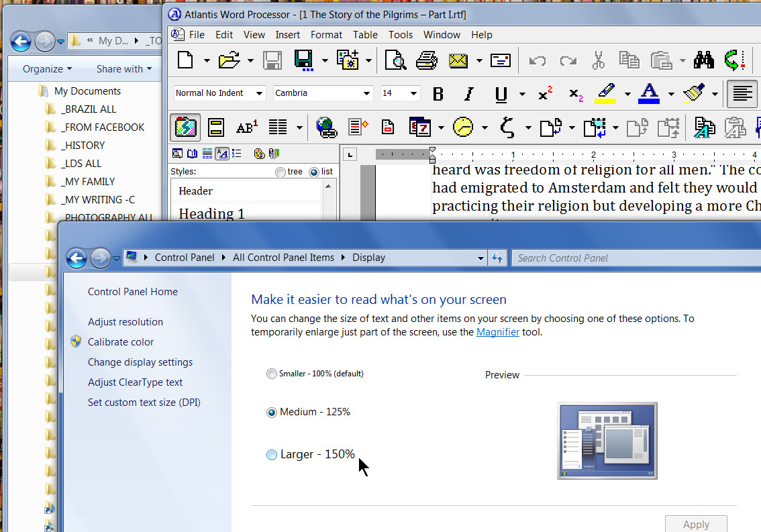The height and width of the screenshot is (532, 761).
Task: Select the tree radio button for Styles
Action: (280, 172)
